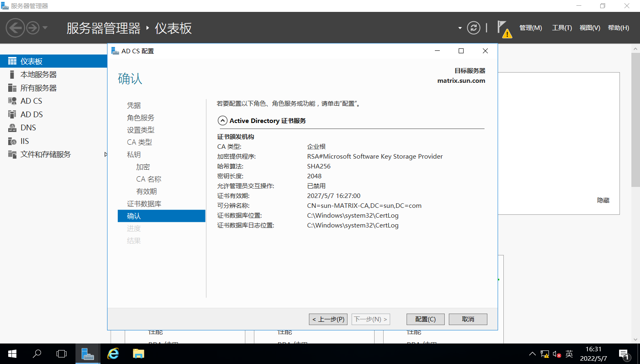
Task: Open the 工具(T) menu
Action: (x=562, y=28)
